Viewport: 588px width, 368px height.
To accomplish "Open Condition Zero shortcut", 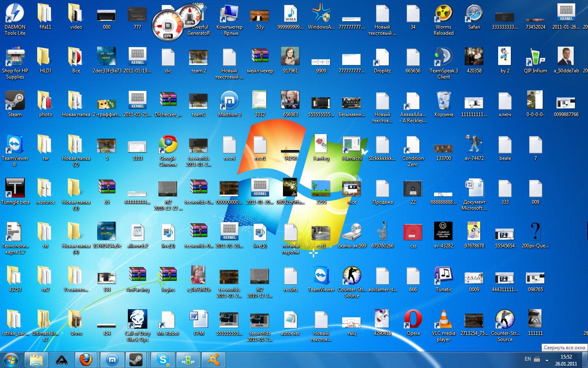I will [413, 150].
